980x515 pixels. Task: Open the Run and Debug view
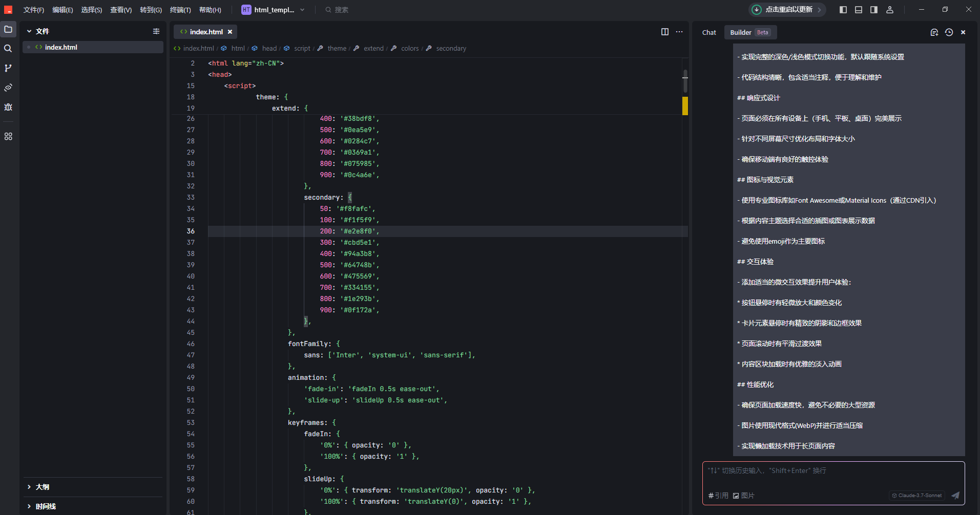[8, 107]
